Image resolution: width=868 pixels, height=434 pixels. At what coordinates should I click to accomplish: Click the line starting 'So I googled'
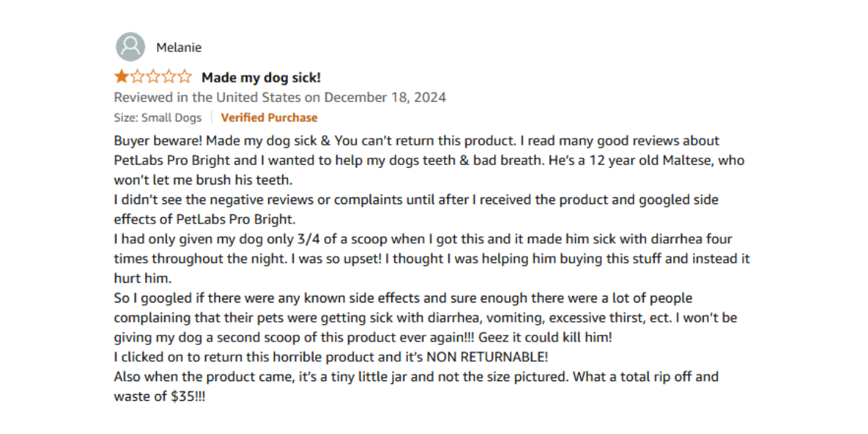tap(403, 298)
